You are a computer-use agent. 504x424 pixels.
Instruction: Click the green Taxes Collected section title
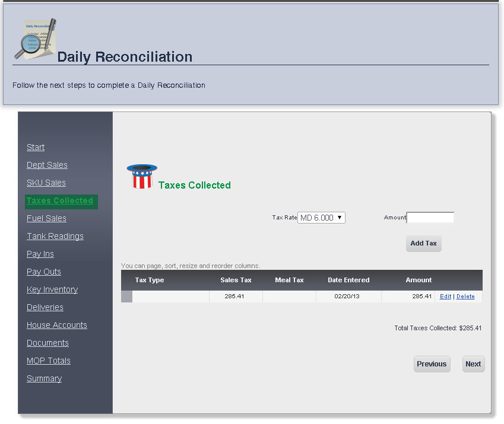(195, 185)
